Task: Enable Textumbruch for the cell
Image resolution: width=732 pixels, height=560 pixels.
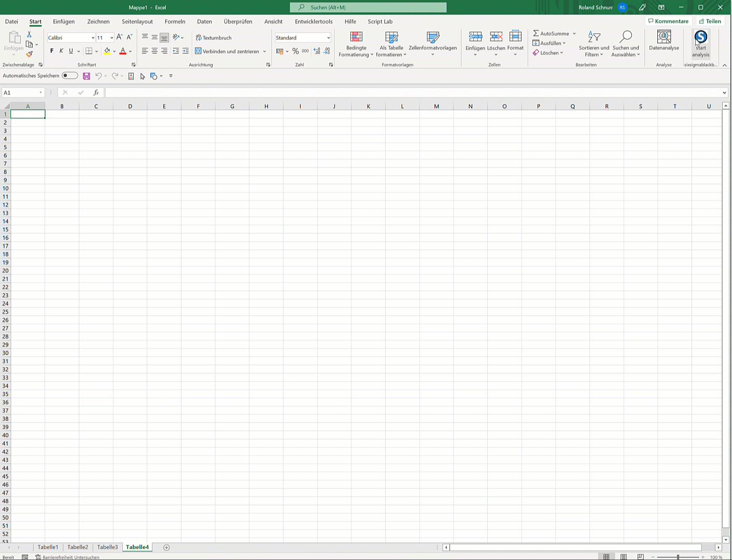Action: coord(213,37)
